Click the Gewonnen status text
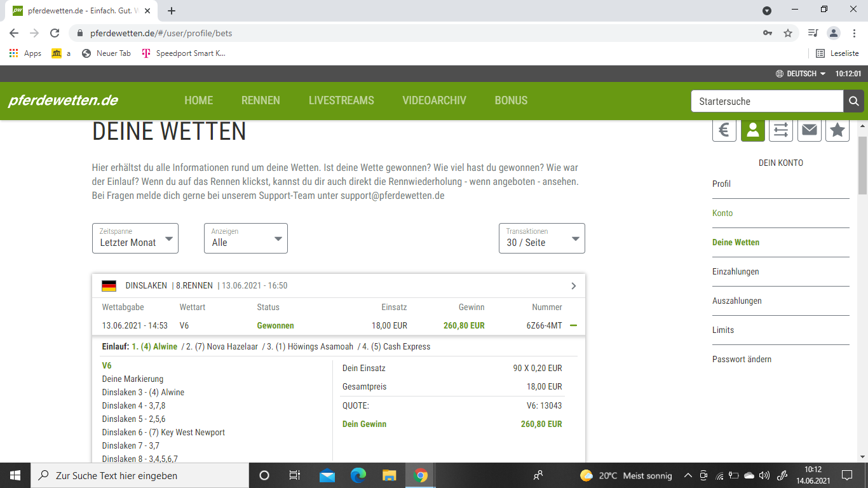 coord(275,325)
